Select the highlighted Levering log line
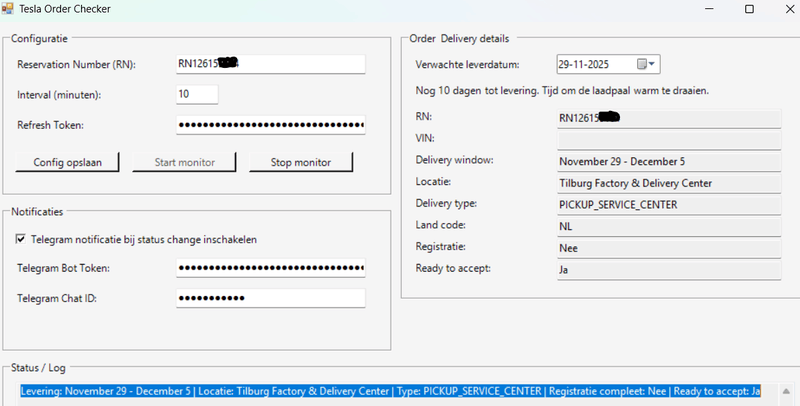This screenshot has height=406, width=800. 391,391
